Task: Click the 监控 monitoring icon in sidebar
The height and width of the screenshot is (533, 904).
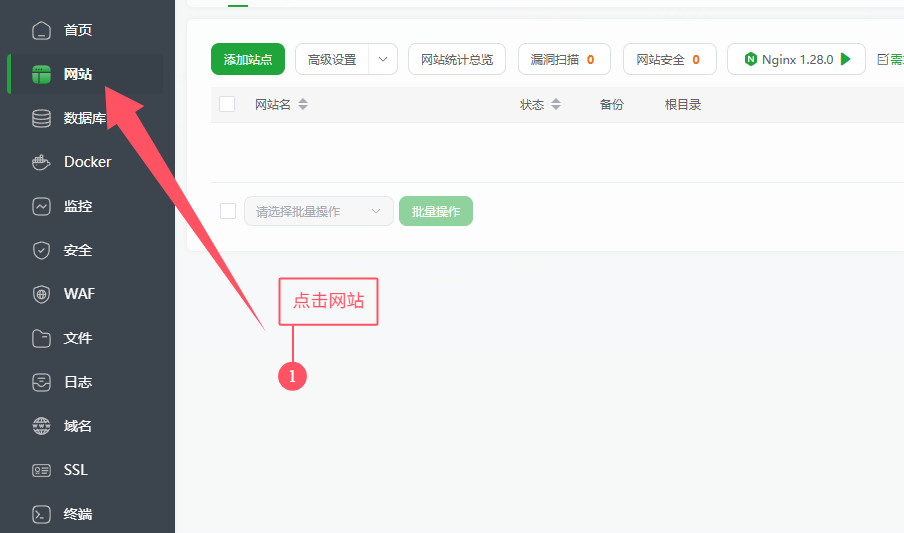Action: click(x=41, y=206)
